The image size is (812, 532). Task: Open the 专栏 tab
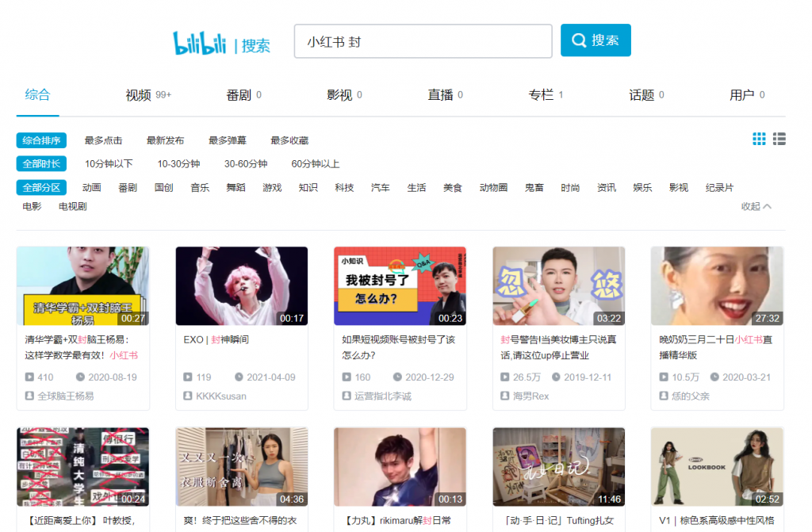tap(546, 95)
